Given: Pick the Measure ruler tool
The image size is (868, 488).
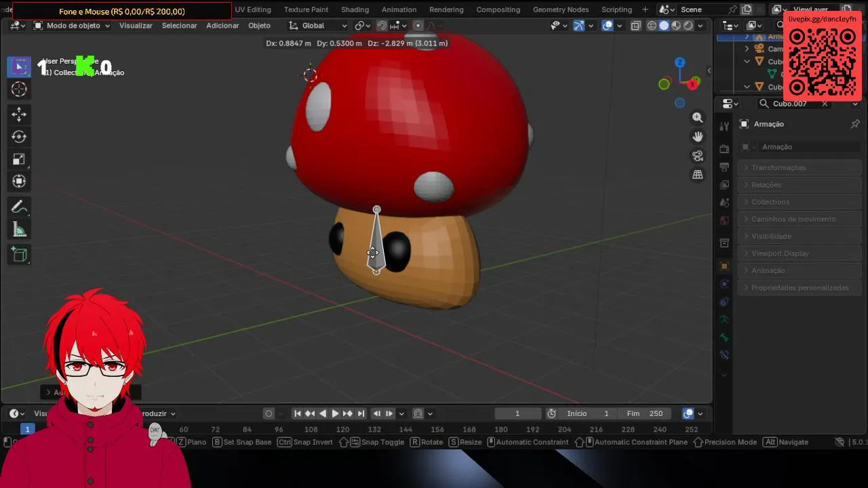Looking at the screenshot, I should pyautogui.click(x=19, y=230).
